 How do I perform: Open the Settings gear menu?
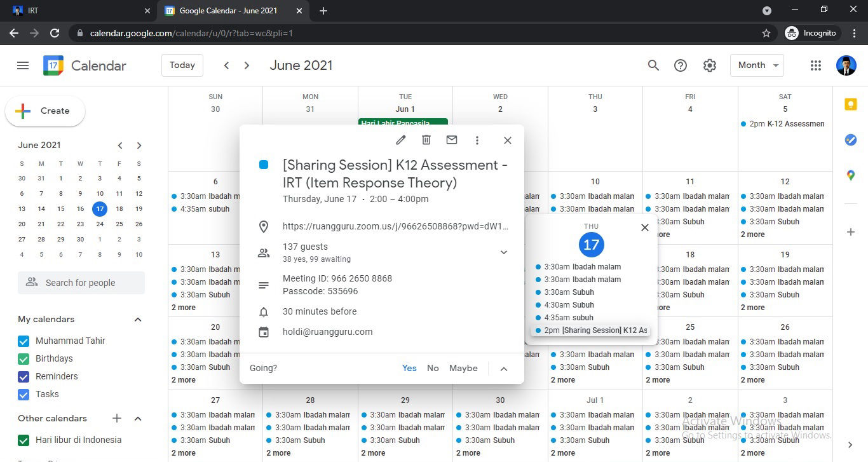pos(710,65)
